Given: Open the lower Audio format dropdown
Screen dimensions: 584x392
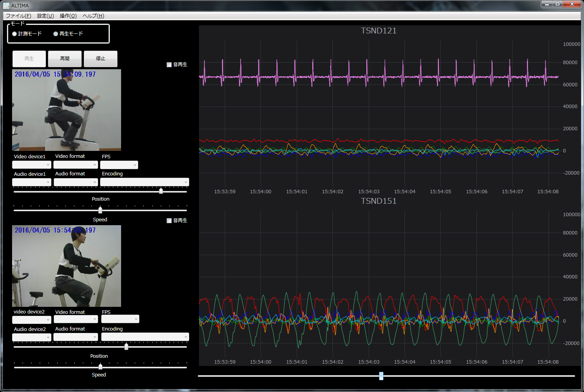Looking at the screenshot, I should (x=76, y=337).
